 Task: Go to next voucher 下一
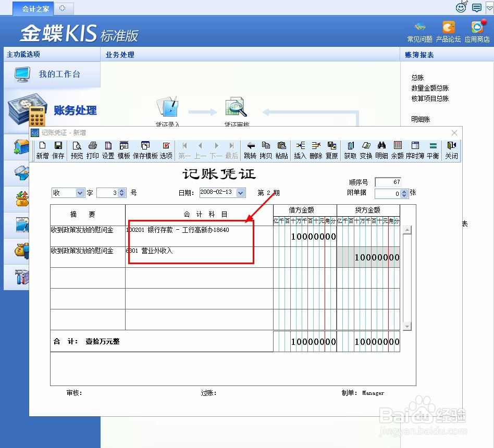[216, 150]
